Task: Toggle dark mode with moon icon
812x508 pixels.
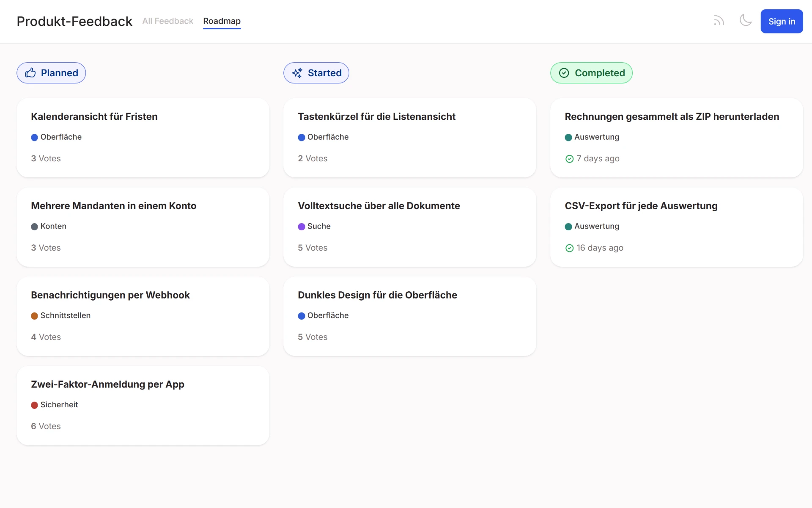Action: [746, 20]
